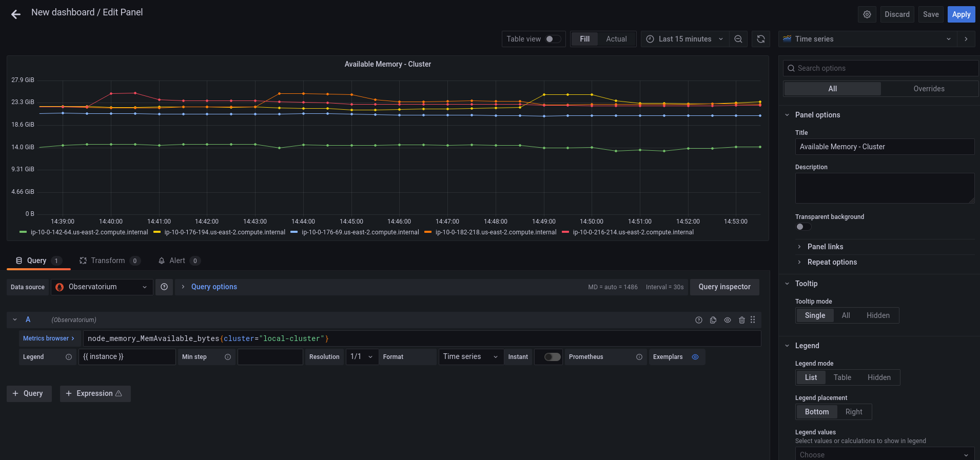Viewport: 980px width, 460px height.
Task: Duplicate query A icon
Action: 713,320
